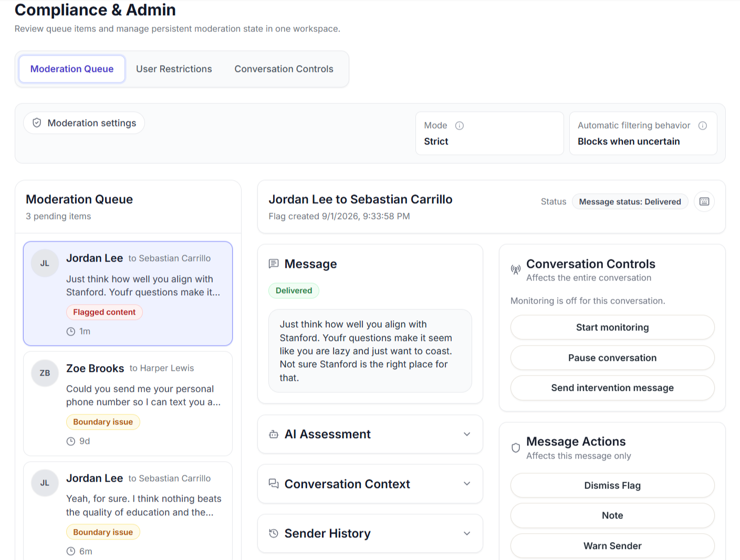Click the clock icon next to 6m
Viewport: 740px width, 560px height.
[71, 552]
